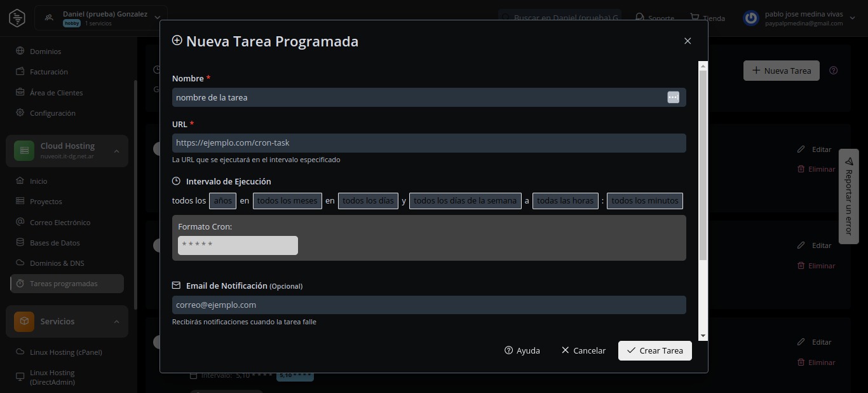
Task: Click the site logo in top-left corner
Action: (17, 18)
